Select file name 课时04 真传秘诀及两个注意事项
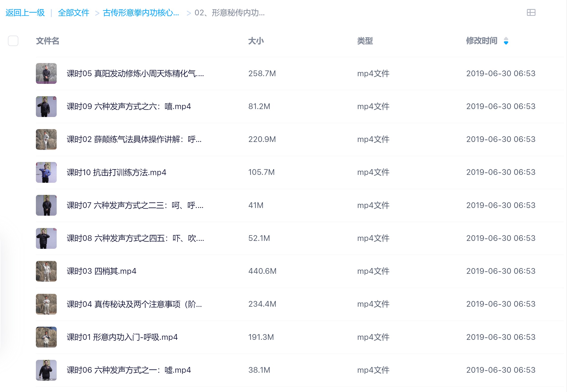The image size is (567, 392). (x=134, y=304)
